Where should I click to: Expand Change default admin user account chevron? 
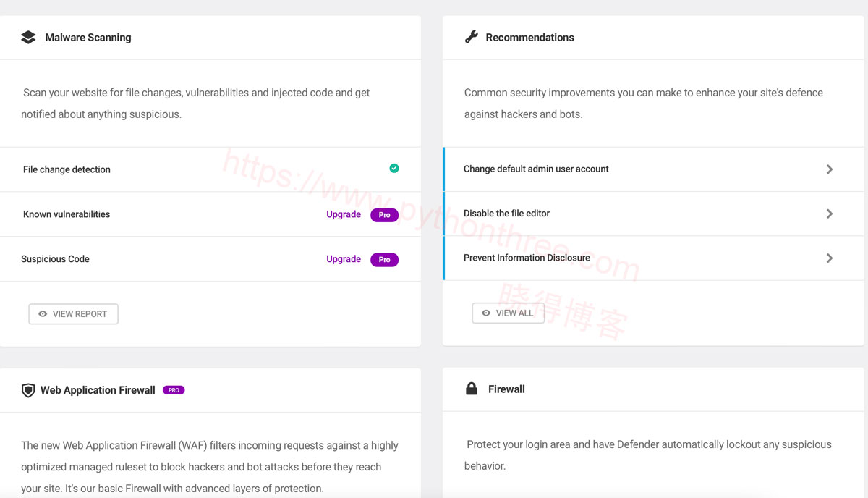830,169
